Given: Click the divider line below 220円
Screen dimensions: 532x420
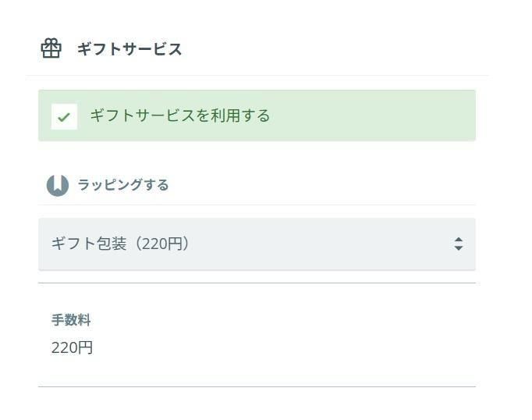Looking at the screenshot, I should [257, 386].
